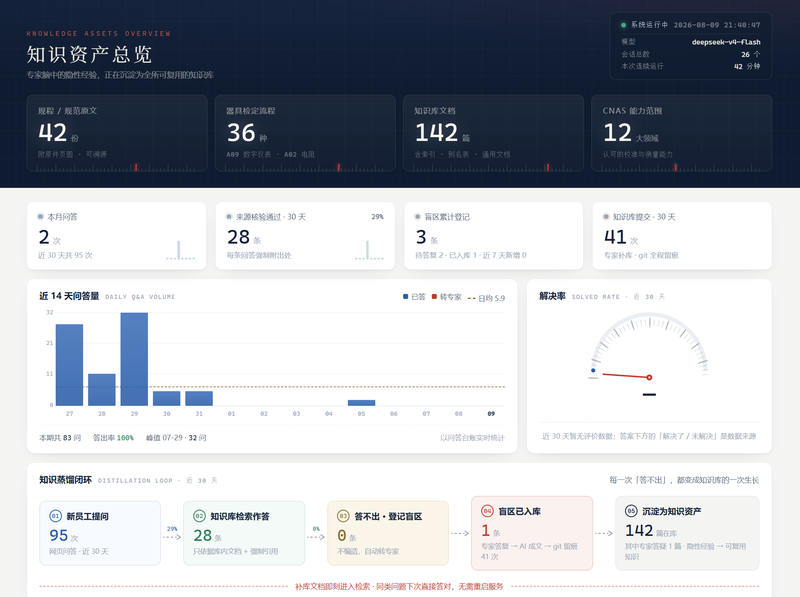
Task: Select the 知识库检索作答 step card
Action: (244, 533)
